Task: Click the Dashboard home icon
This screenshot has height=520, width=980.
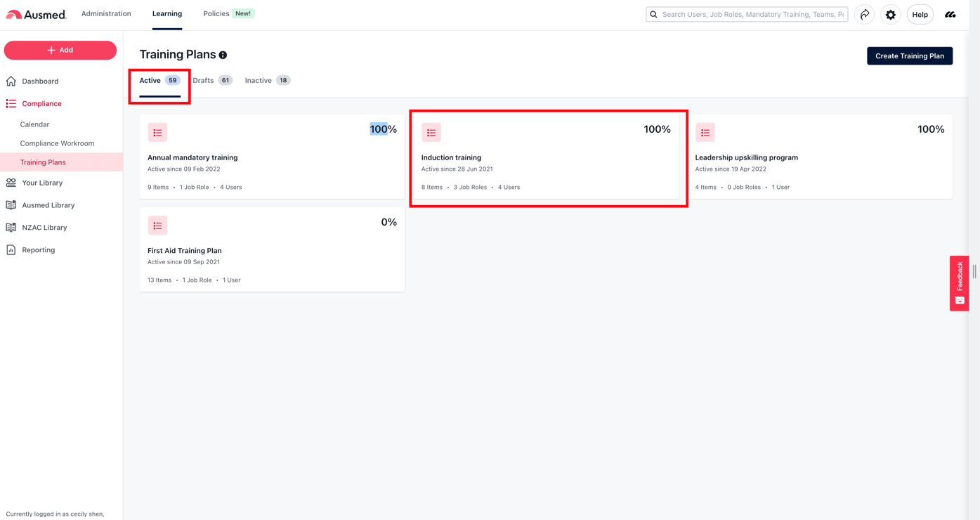Action: [11, 82]
